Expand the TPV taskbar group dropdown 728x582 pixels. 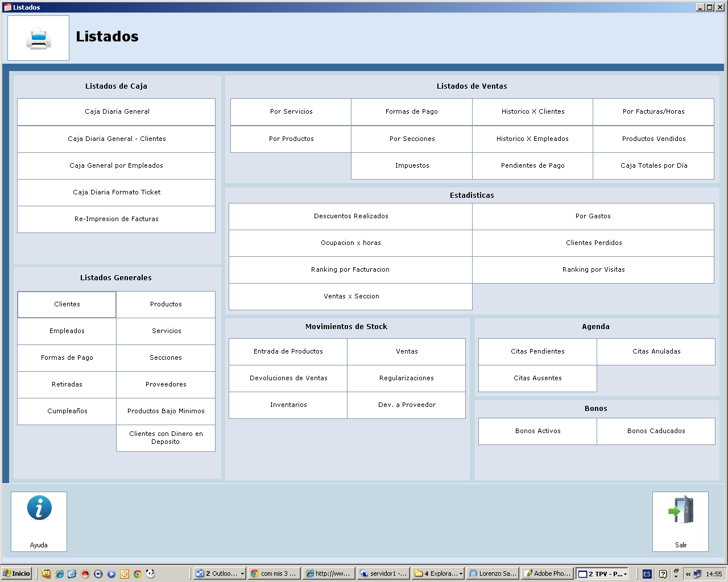click(625, 574)
